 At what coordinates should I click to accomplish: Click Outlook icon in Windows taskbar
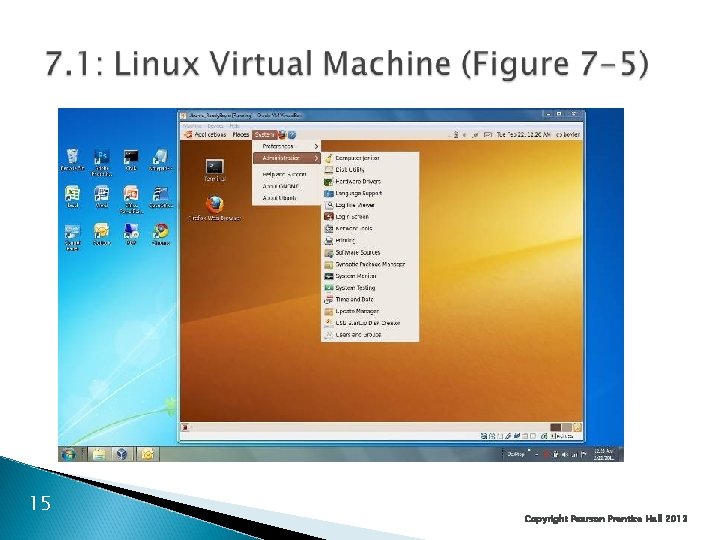point(147,454)
